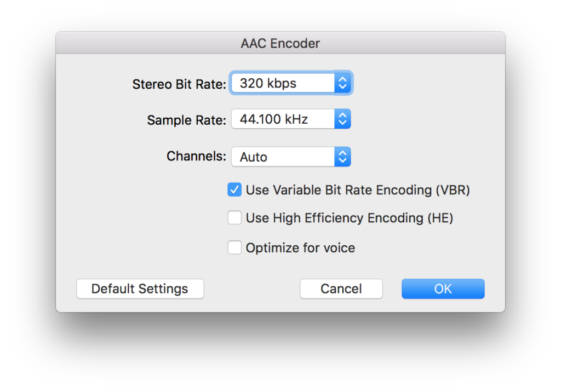Click the AAC Encoder title bar
561x392 pixels.
coord(280,43)
